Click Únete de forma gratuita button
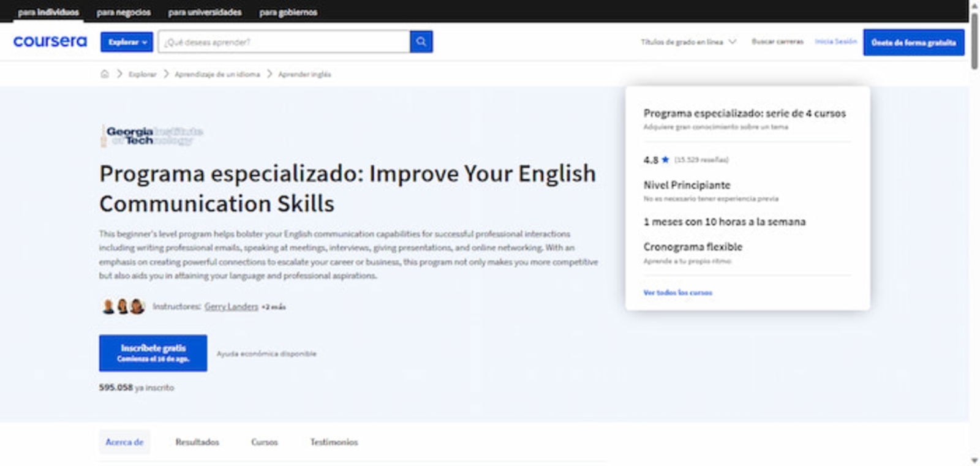 pyautogui.click(x=914, y=42)
